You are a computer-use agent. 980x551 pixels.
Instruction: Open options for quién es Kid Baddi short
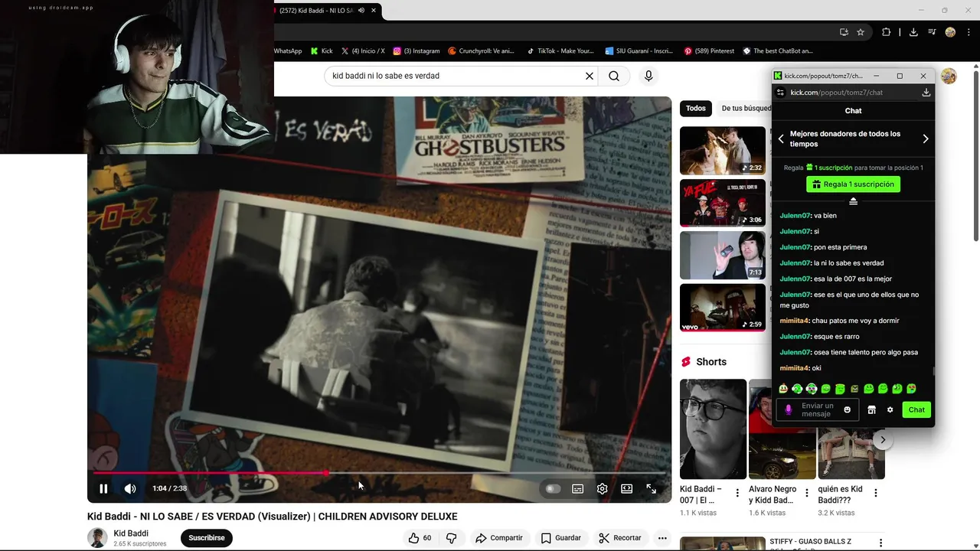[x=876, y=493]
